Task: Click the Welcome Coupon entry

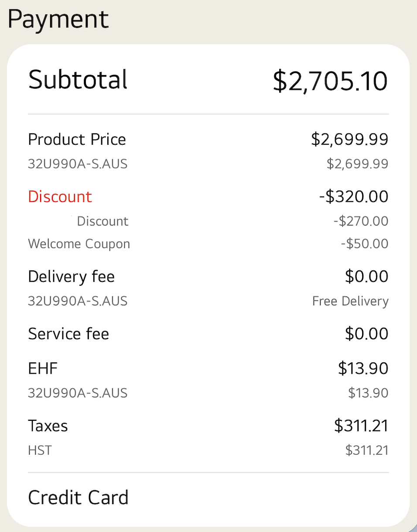Action: click(x=79, y=244)
